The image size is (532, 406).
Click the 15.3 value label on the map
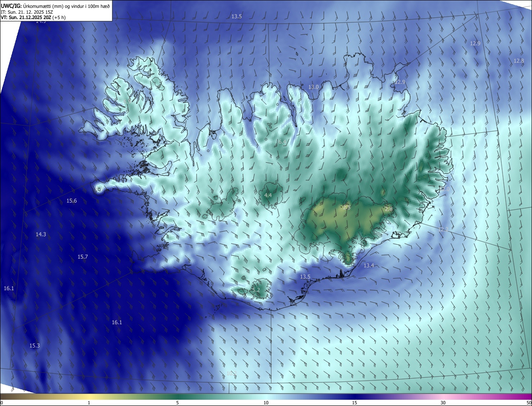tap(34, 346)
